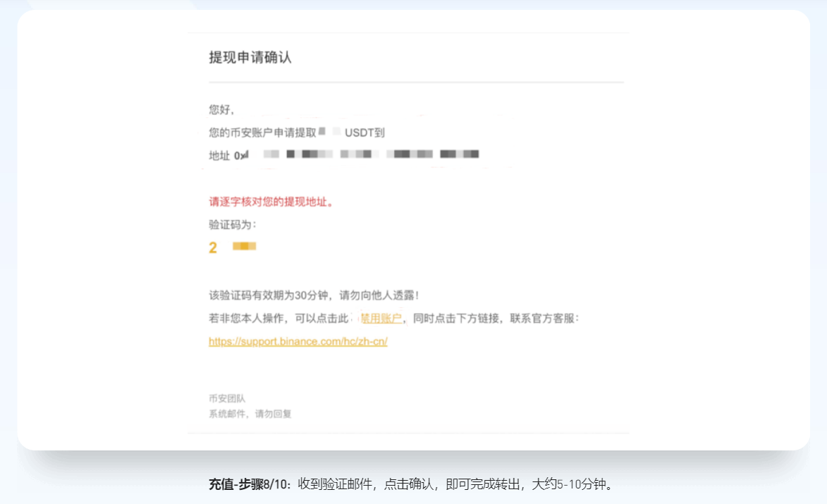The width and height of the screenshot is (827, 504).
Task: Click the 您的币安账户申请提取 text
Action: [262, 133]
